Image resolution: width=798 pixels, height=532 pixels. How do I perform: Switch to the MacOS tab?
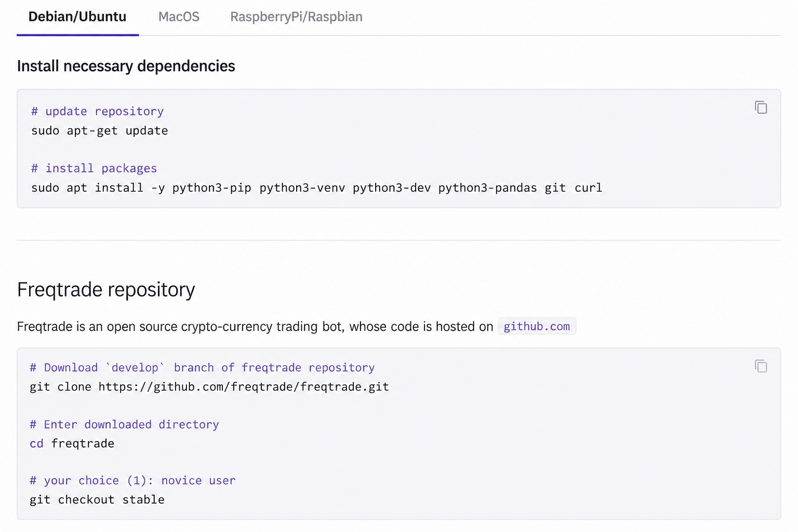(179, 17)
